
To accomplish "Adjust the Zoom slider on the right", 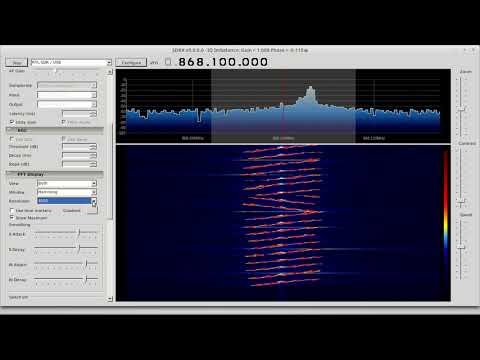I will pos(461,109).
